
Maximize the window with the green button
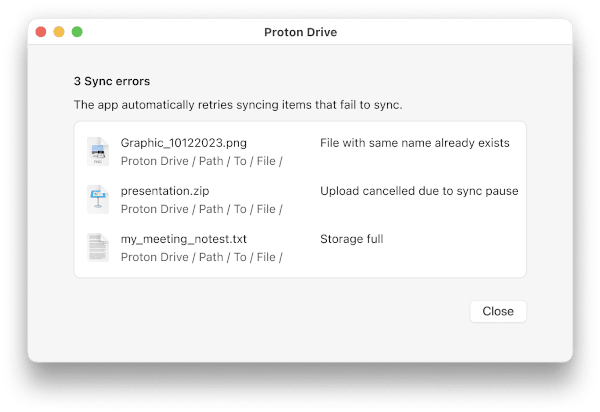point(77,32)
